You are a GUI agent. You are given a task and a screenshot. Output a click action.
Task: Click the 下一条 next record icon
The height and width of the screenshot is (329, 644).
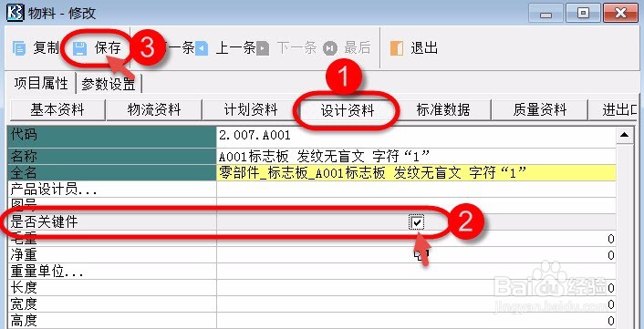coord(262,48)
